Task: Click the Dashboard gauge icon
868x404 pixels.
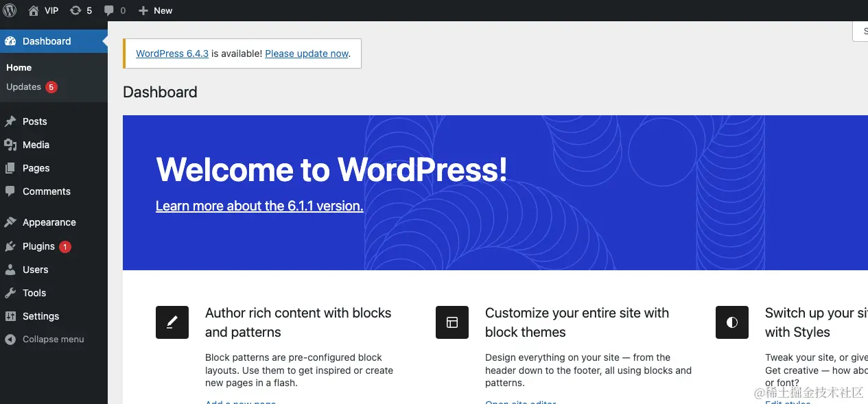Action: (x=10, y=41)
